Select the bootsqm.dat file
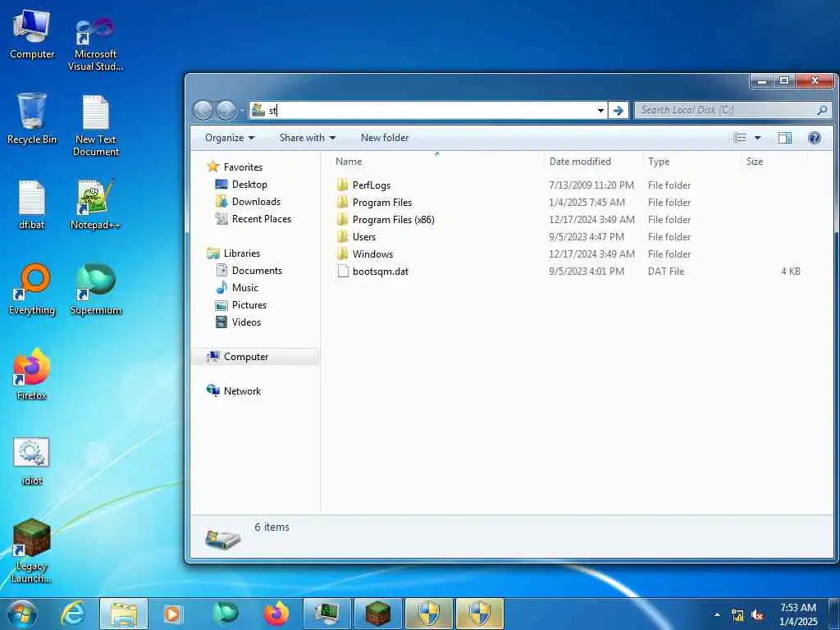The image size is (840, 630). (x=373, y=271)
